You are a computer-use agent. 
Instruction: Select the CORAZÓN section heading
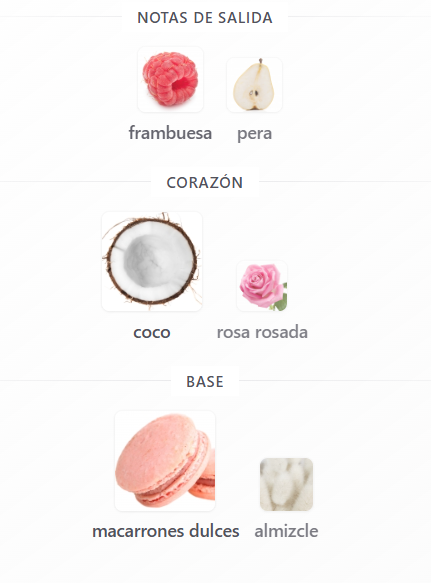(205, 182)
